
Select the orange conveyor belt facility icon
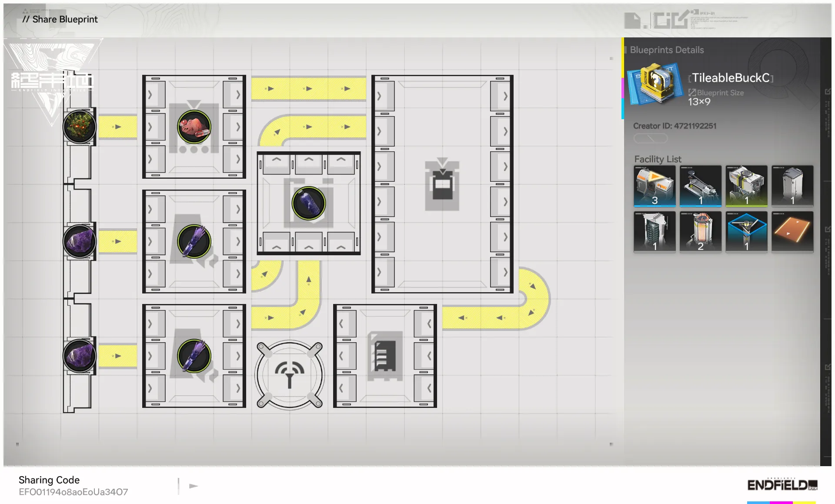[x=792, y=231]
